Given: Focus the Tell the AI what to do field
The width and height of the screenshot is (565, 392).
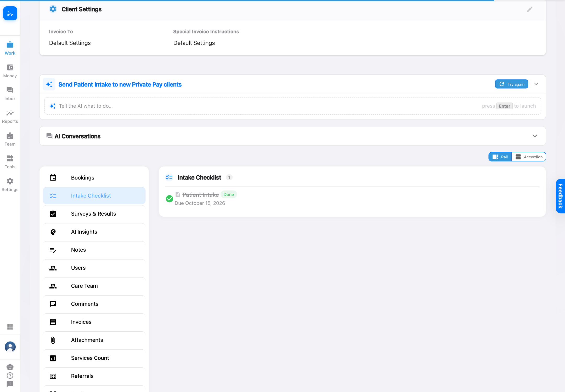Looking at the screenshot, I should coord(292,106).
